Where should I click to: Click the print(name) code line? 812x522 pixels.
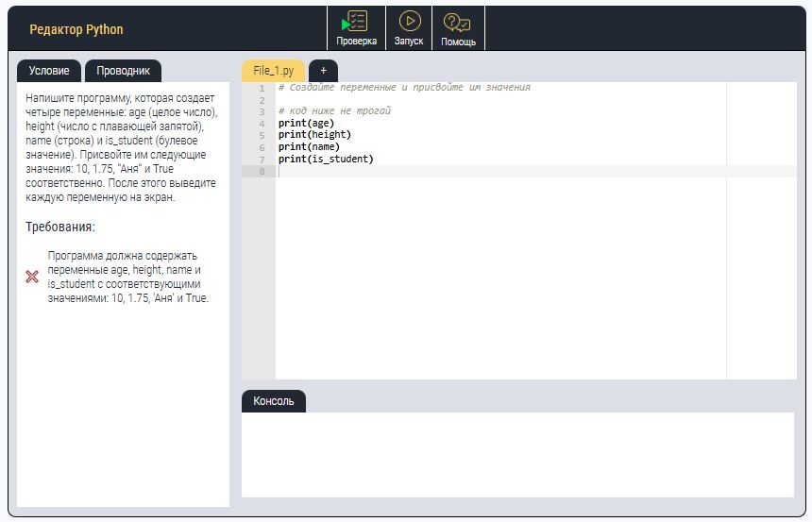(x=309, y=147)
